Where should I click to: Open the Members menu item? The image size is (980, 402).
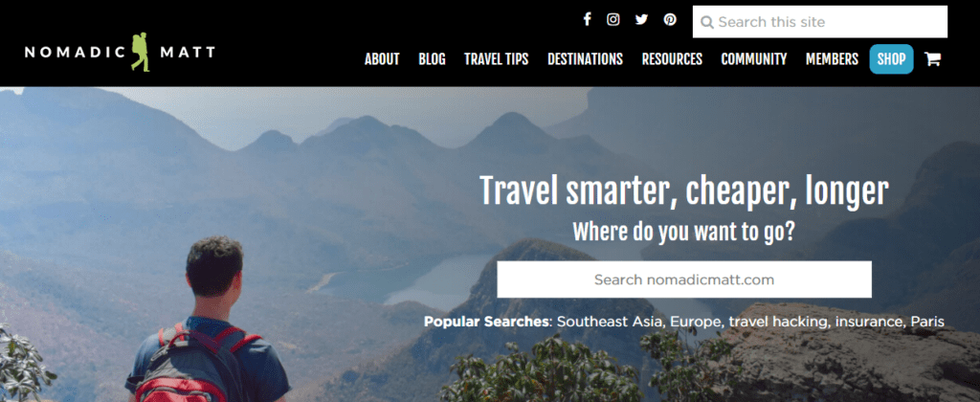[x=832, y=59]
